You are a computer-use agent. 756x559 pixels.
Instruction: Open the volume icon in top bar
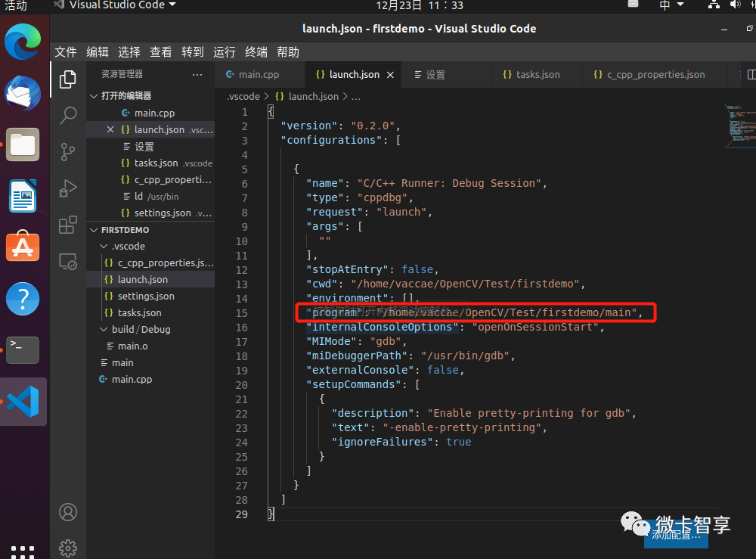coord(735,5)
